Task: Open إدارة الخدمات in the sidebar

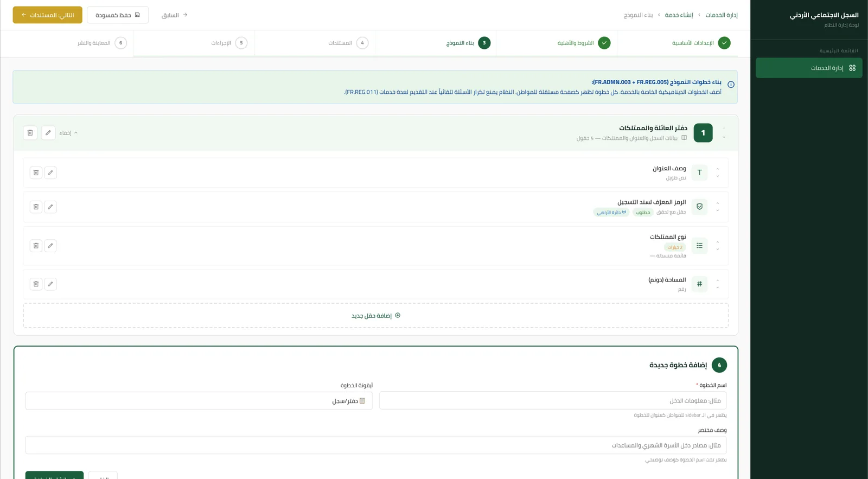Action: pos(809,68)
